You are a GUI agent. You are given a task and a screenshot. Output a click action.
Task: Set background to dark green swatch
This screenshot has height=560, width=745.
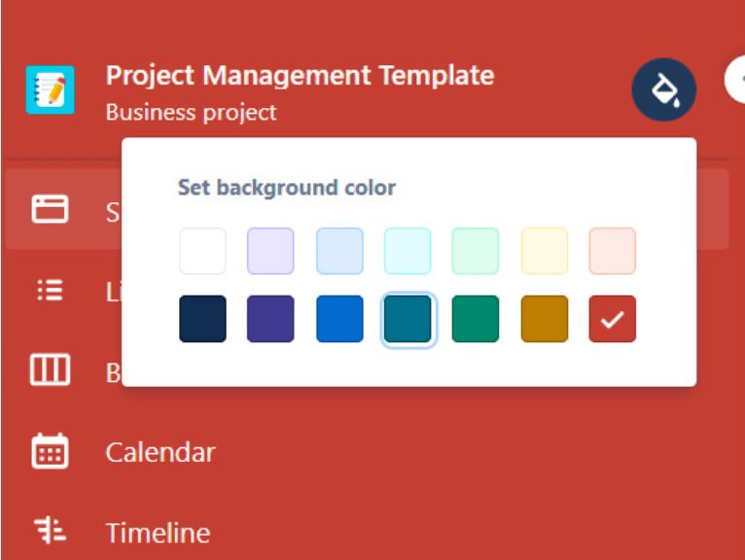click(x=476, y=319)
